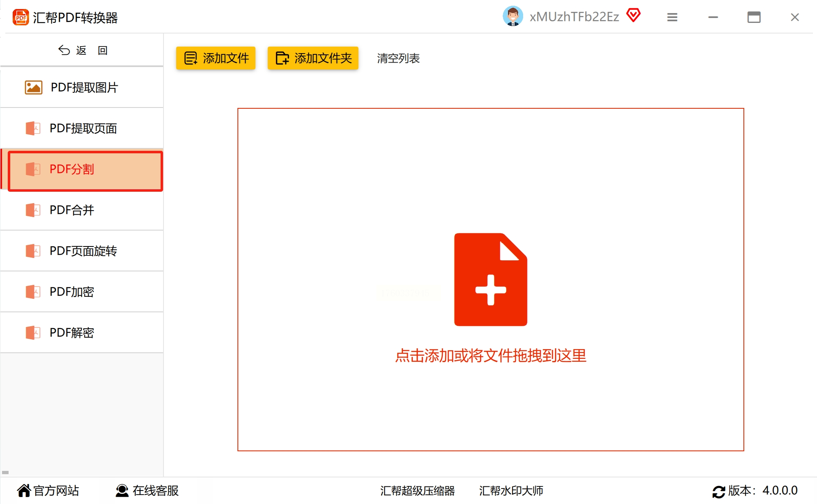Click the red VIP diamond icon
The image size is (817, 504).
point(633,16)
